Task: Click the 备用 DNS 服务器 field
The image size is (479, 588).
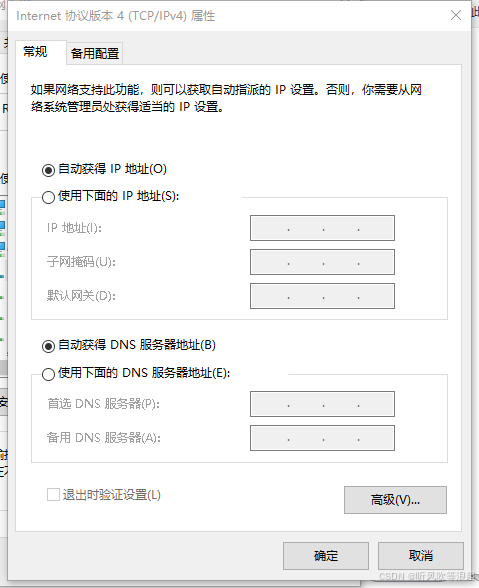Action: click(322, 438)
